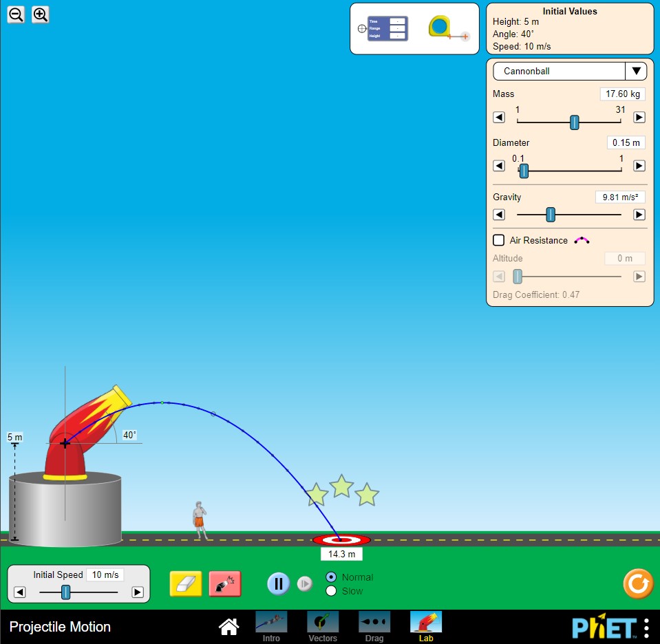660x644 pixels.
Task: Click the Initial Speed value field
Action: tap(105, 575)
